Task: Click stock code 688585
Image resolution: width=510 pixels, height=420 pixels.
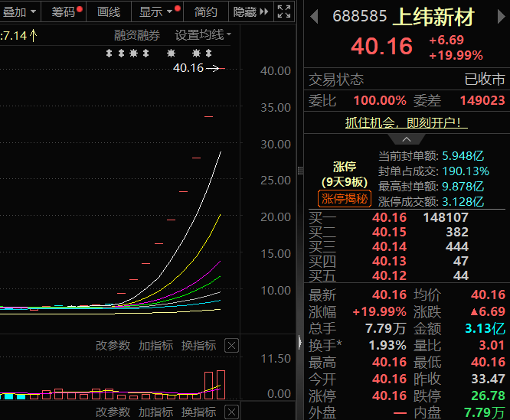Action: (360, 16)
